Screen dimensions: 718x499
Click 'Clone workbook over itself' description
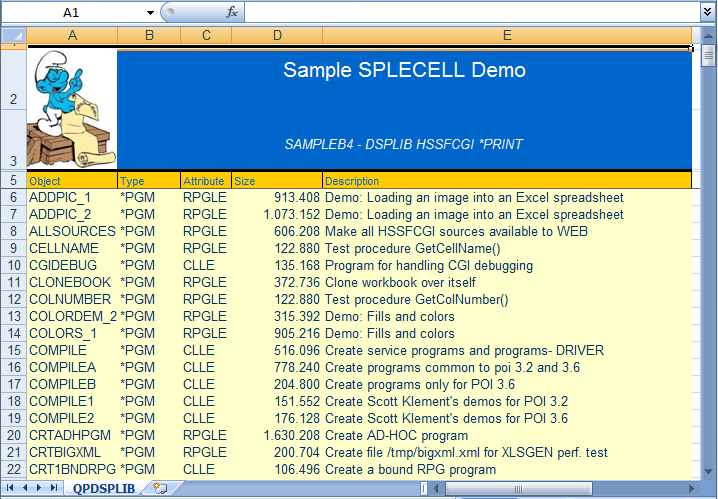tap(400, 282)
